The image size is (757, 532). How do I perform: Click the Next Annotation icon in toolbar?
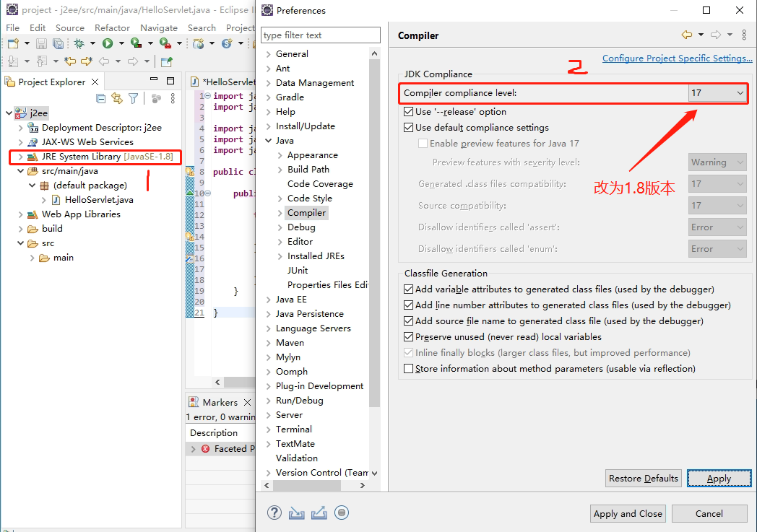[x=13, y=61]
